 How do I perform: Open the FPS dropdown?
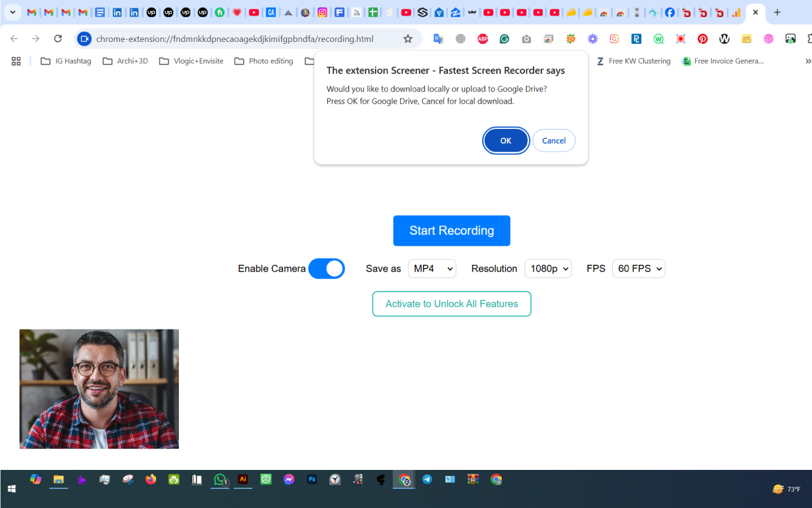638,269
